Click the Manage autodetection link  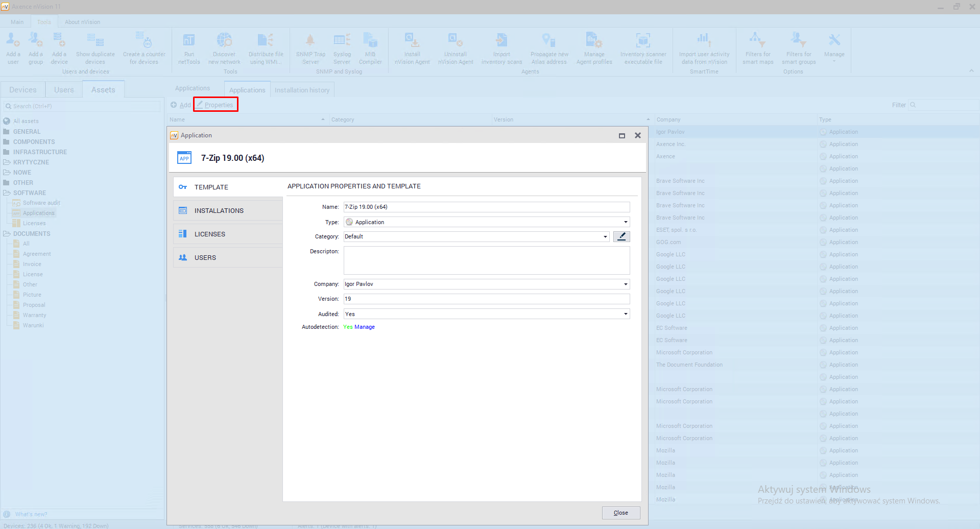pyautogui.click(x=365, y=327)
